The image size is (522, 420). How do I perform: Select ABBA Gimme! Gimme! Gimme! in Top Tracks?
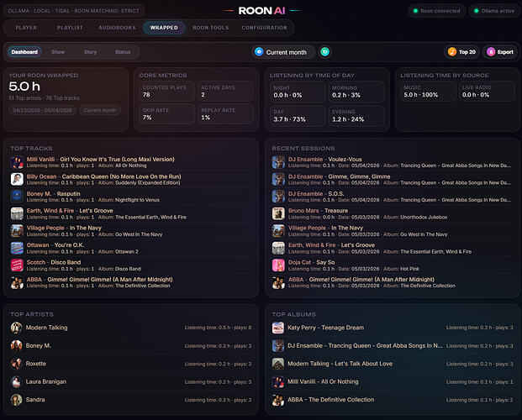coord(131,282)
